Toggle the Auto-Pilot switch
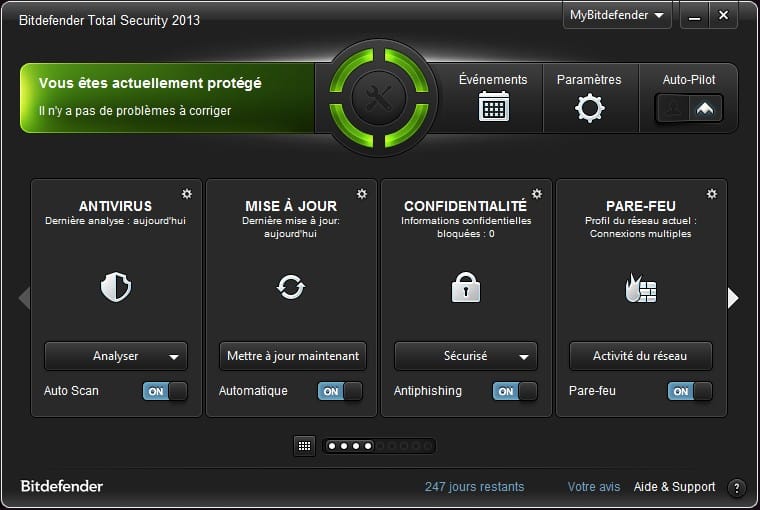Viewport: 760px width, 510px height. (689, 109)
